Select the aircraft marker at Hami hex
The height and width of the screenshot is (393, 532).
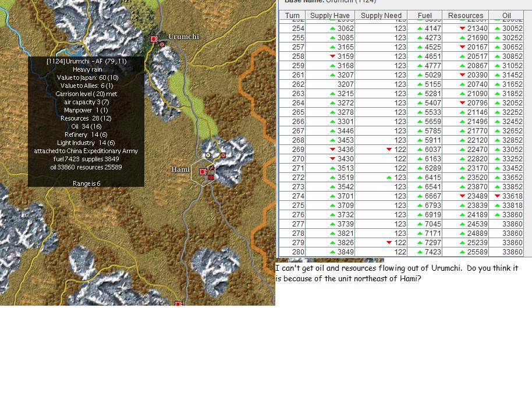211,167
